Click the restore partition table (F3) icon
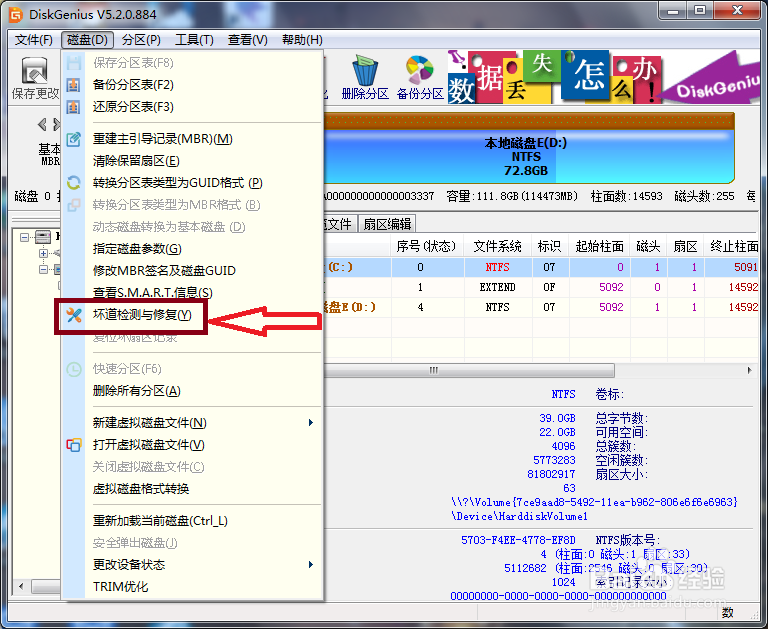Image resolution: width=768 pixels, height=629 pixels. pos(73,107)
